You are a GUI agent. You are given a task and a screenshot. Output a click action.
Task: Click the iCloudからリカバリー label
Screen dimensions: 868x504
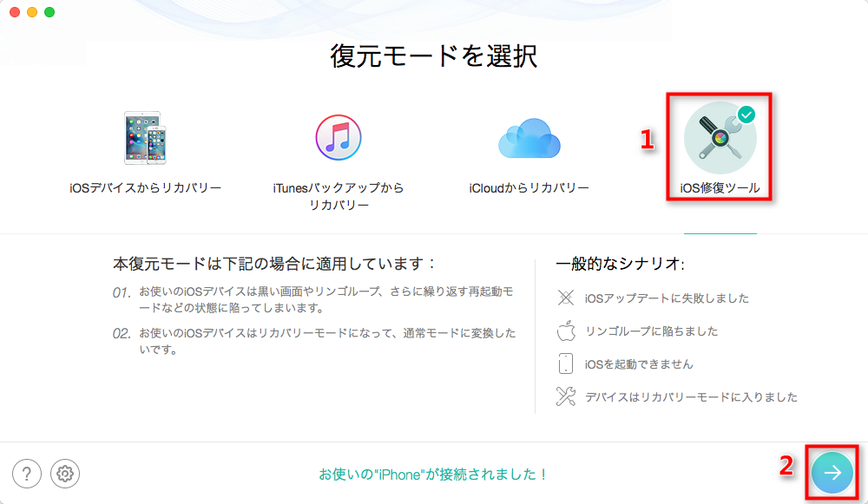point(529,188)
